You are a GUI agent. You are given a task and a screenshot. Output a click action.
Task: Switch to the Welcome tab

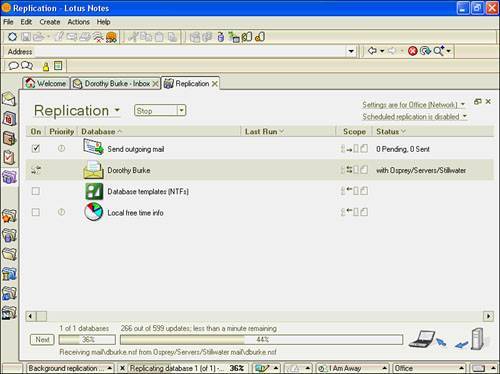pyautogui.click(x=46, y=83)
